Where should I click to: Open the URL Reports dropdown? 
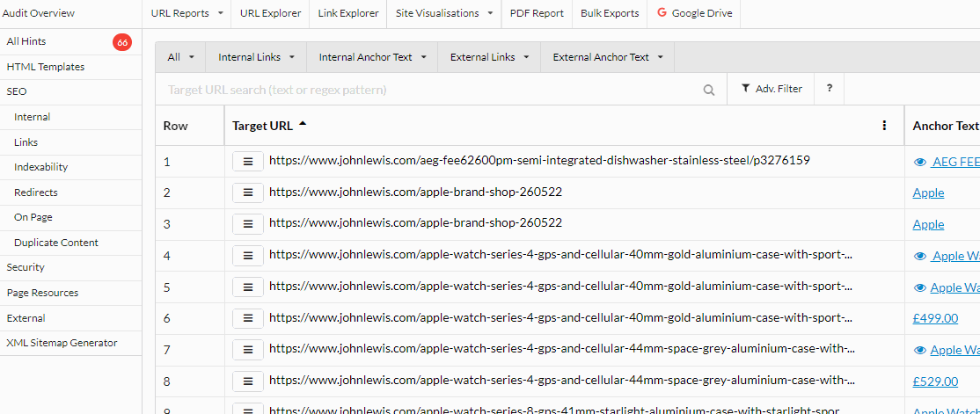186,13
